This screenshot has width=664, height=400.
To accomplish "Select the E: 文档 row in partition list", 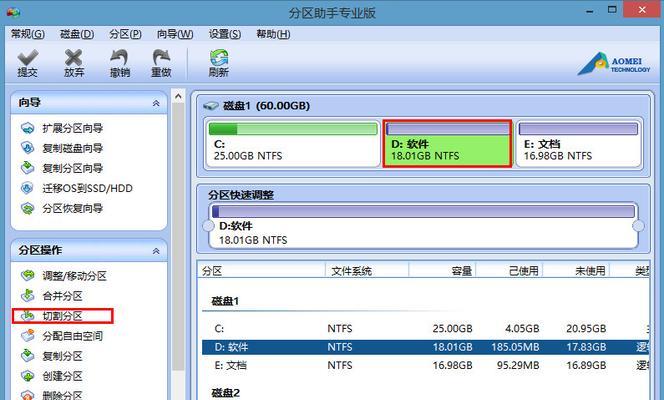I will pyautogui.click(x=426, y=365).
